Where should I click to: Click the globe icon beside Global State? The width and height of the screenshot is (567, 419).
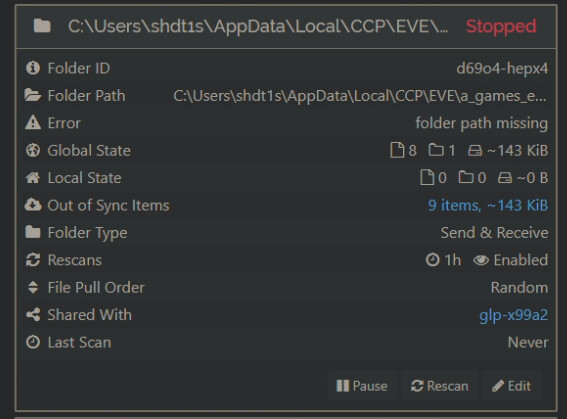click(33, 150)
